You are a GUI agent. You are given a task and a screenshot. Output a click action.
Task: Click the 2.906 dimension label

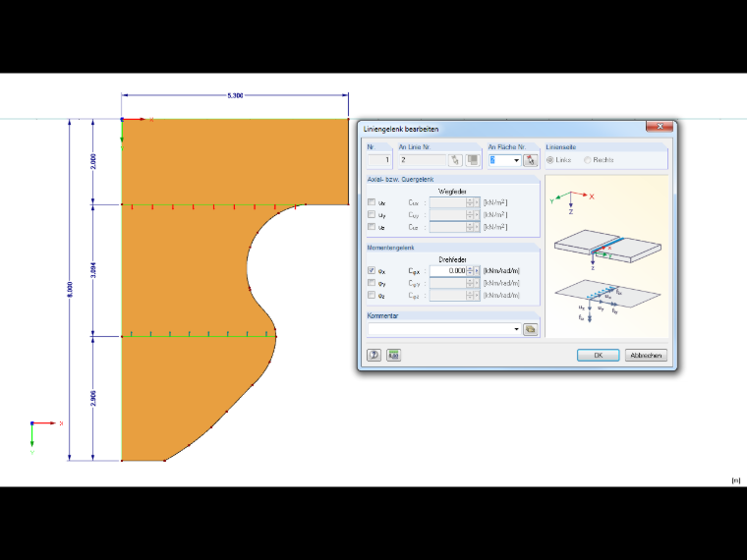click(x=93, y=399)
